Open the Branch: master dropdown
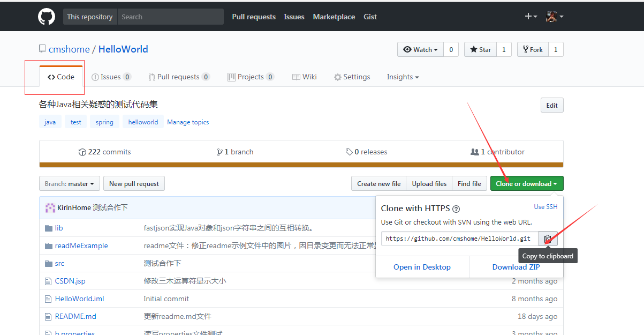Viewport: 644px width, 335px height. (70, 184)
